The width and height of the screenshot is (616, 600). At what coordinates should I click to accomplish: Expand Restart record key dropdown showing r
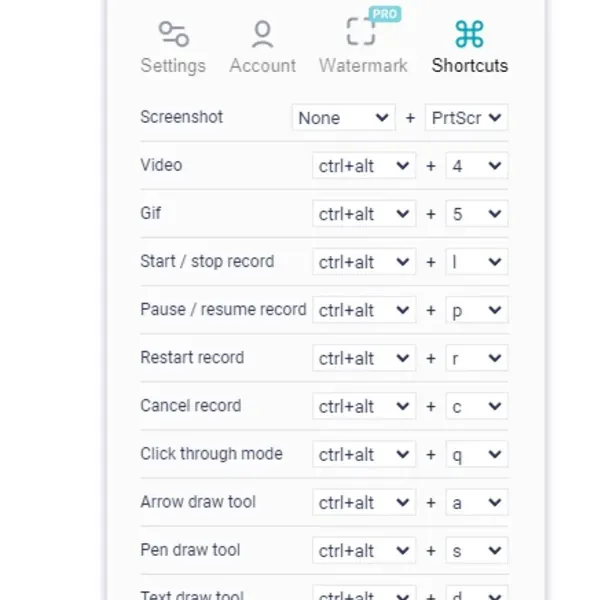(476, 358)
